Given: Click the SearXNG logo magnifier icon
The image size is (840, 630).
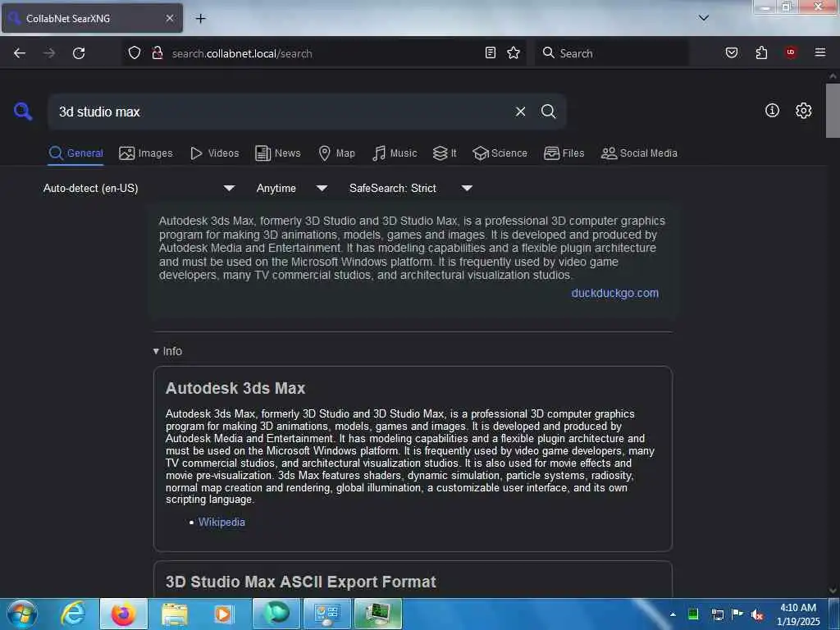Looking at the screenshot, I should tap(23, 112).
